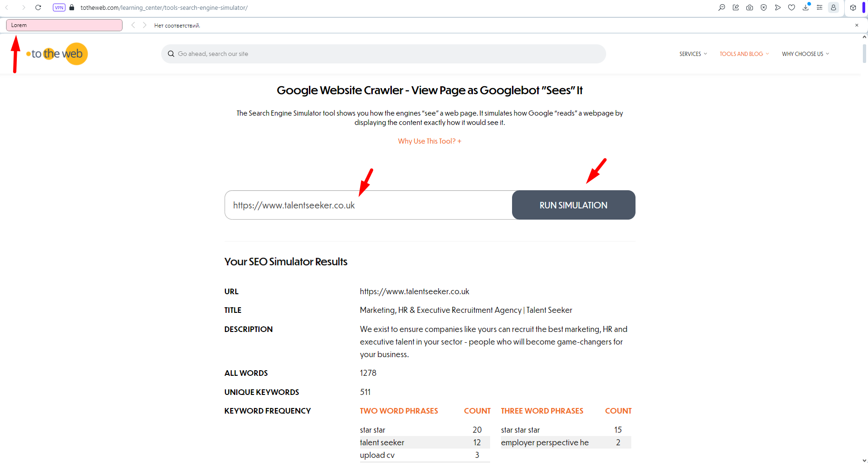Add page to bookmarks with heart icon
This screenshot has width=868, height=463.
(792, 7)
